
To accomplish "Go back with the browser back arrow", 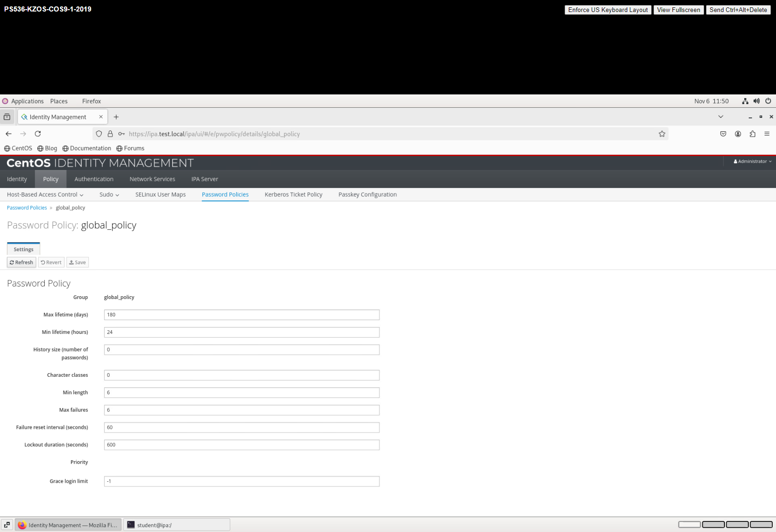I will click(x=9, y=134).
